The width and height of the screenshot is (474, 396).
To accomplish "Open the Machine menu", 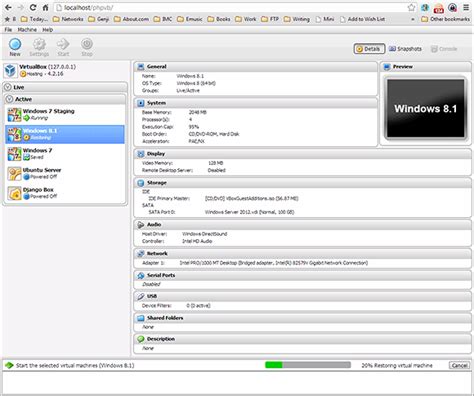I will point(27,30).
